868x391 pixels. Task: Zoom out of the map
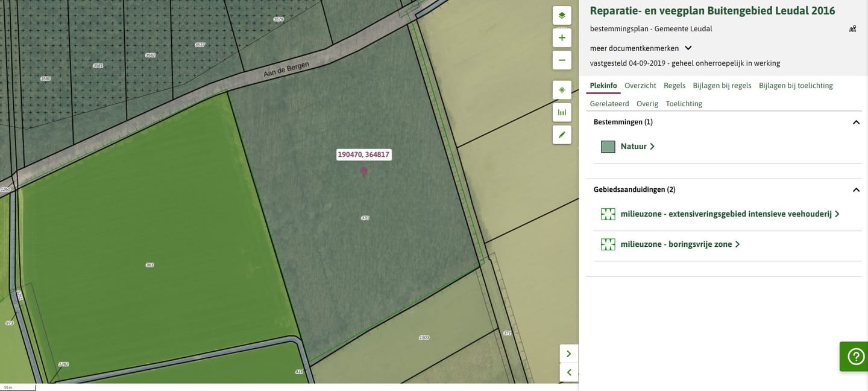pyautogui.click(x=562, y=60)
